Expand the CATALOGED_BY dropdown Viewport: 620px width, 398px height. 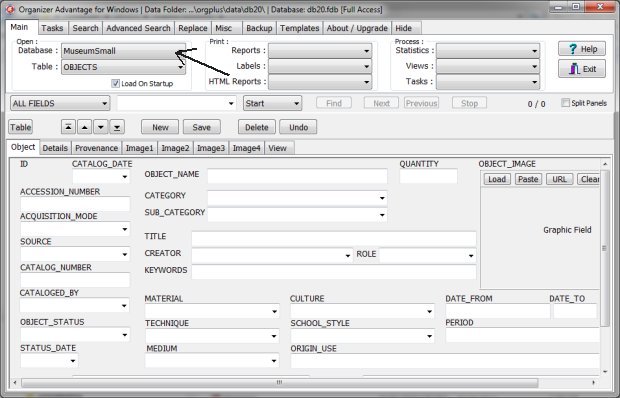point(124,306)
